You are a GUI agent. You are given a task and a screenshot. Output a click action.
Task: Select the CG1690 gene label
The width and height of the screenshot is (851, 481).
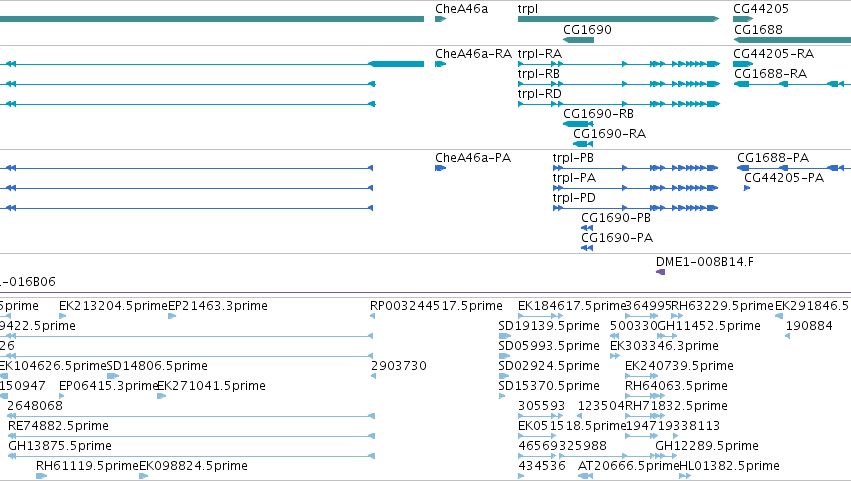pos(587,30)
